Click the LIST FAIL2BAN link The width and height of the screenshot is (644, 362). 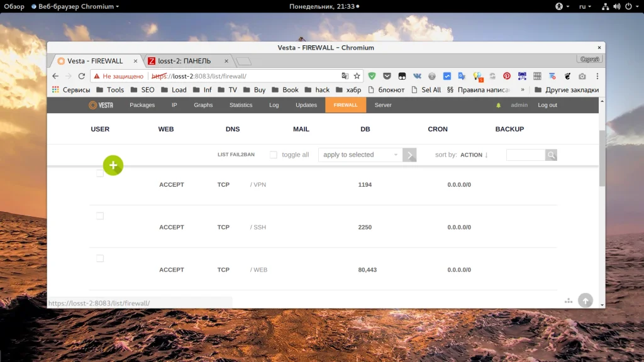coord(236,155)
